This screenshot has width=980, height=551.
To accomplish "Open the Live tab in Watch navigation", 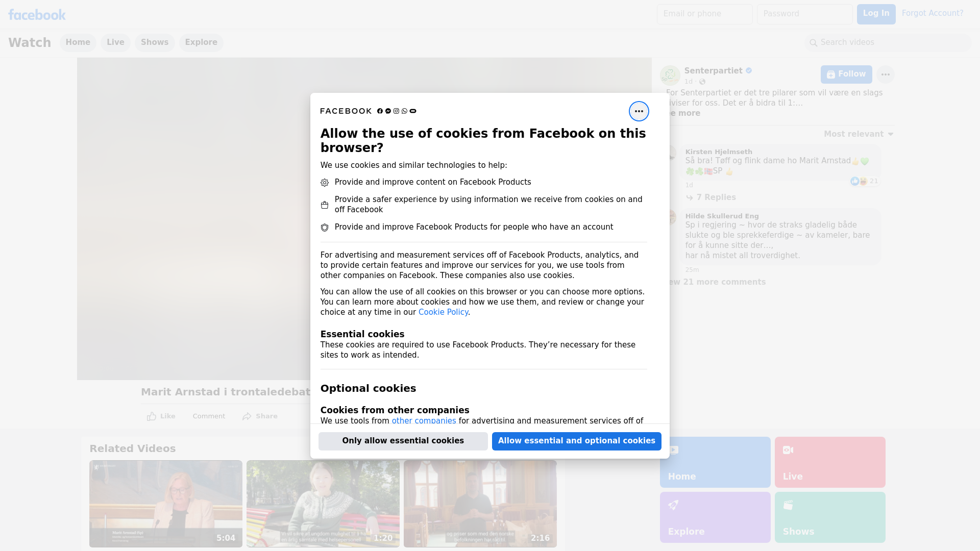I will tap(115, 42).
